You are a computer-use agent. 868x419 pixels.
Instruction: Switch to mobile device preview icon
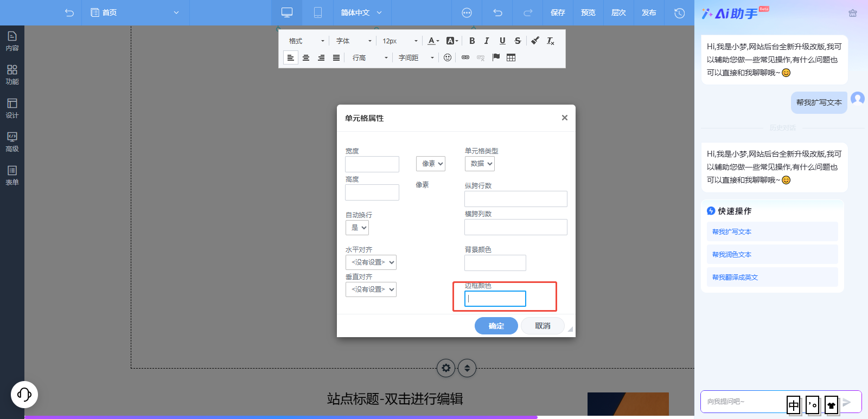pos(318,12)
